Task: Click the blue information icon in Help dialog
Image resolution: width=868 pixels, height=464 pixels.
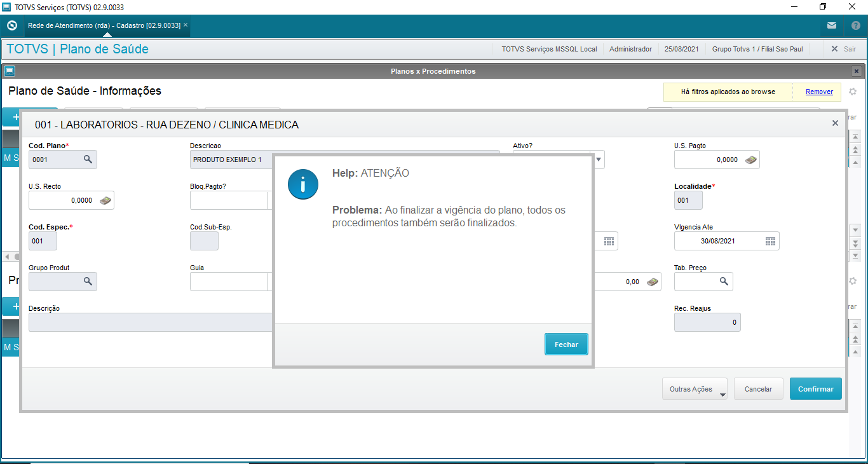Action: coord(302,185)
